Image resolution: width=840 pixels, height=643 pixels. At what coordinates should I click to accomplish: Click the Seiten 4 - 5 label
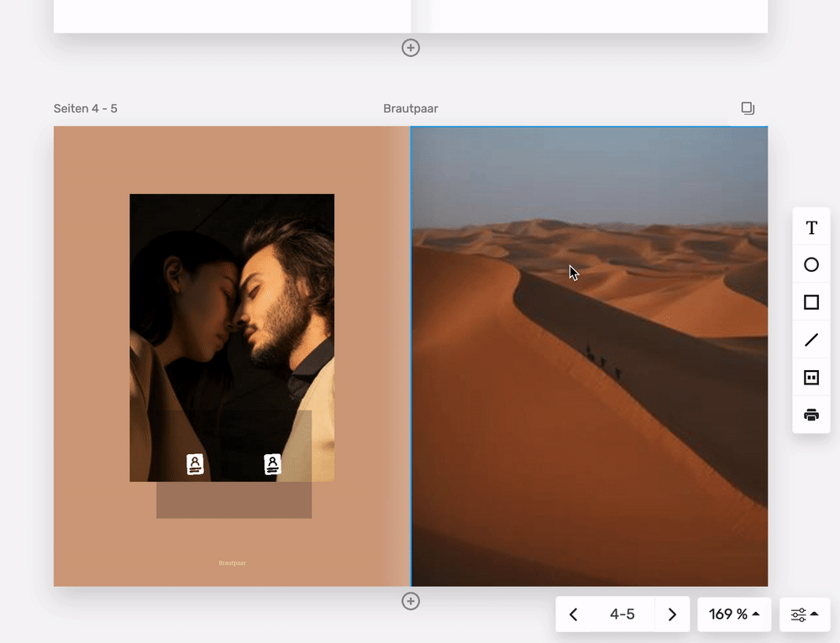point(85,108)
